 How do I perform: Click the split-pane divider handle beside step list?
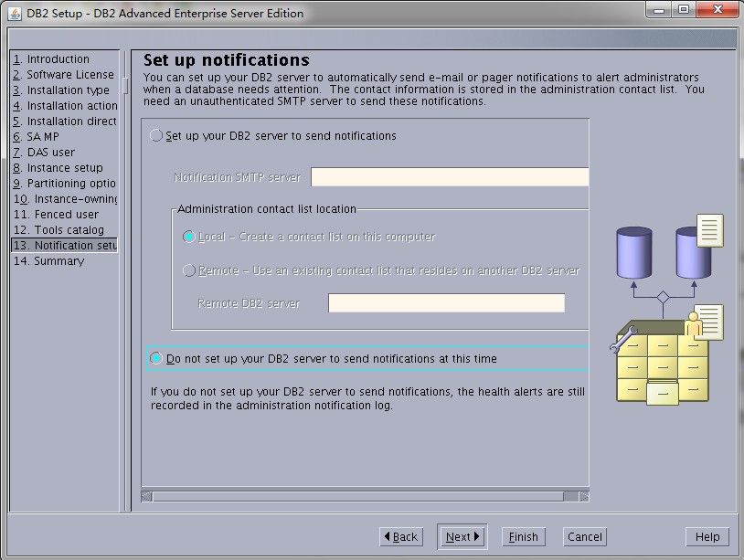[x=125, y=86]
